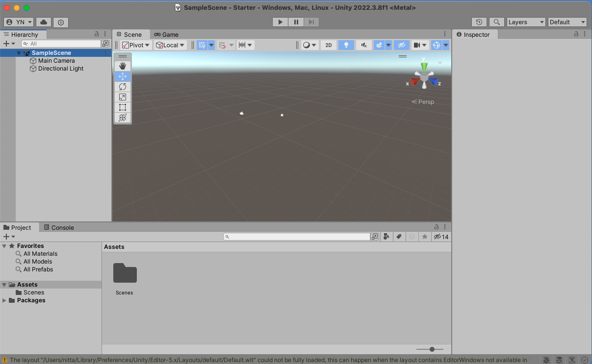The image size is (592, 364).
Task: Toggle 2D view mode
Action: 328,45
